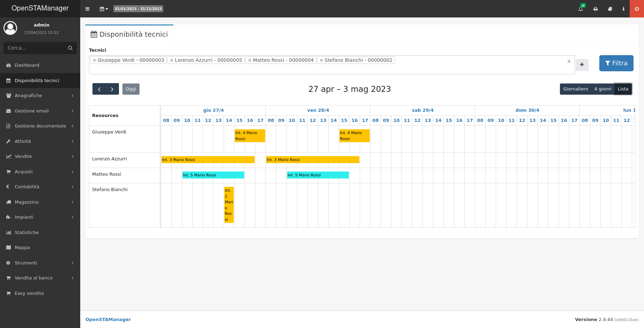Screen dimensions: 644x328
Task: Click the search magnifier icon in sidebar
Action: point(70,48)
